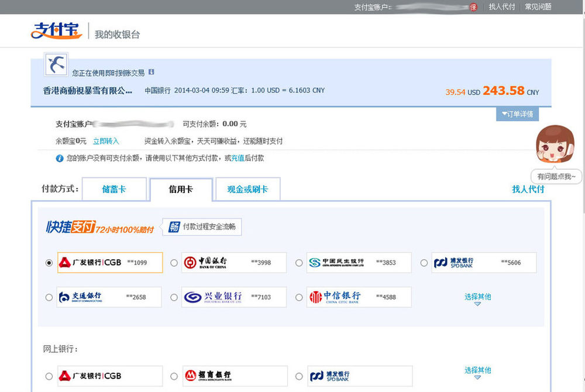Select 交通银行 card ending 2658
585x392 pixels.
point(49,297)
